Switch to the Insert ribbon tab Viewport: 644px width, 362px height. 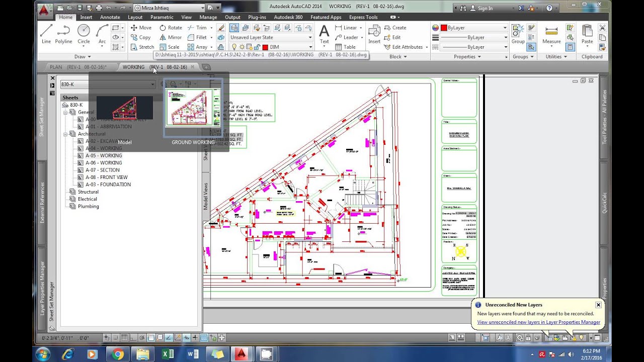coord(86,17)
